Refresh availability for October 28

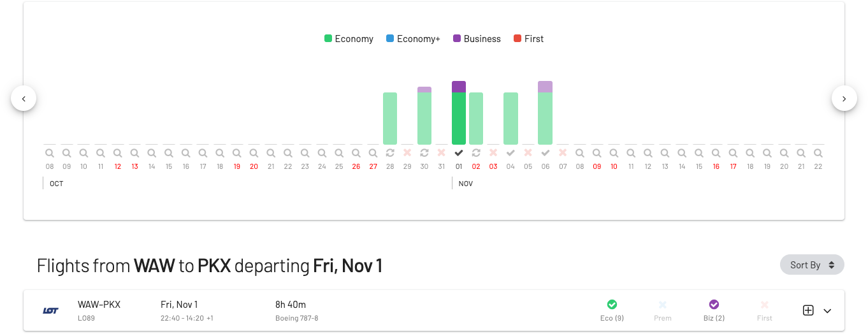point(390,153)
